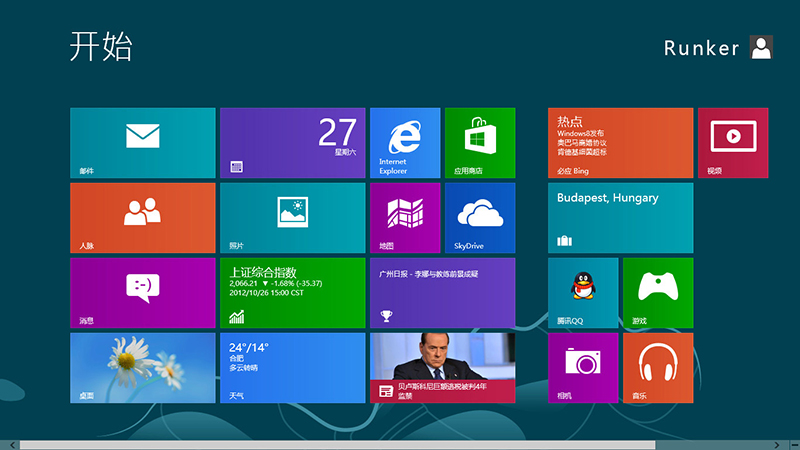Image resolution: width=800 pixels, height=450 pixels.
Task: Open the Mail (邮件) tile
Action: pyautogui.click(x=142, y=143)
